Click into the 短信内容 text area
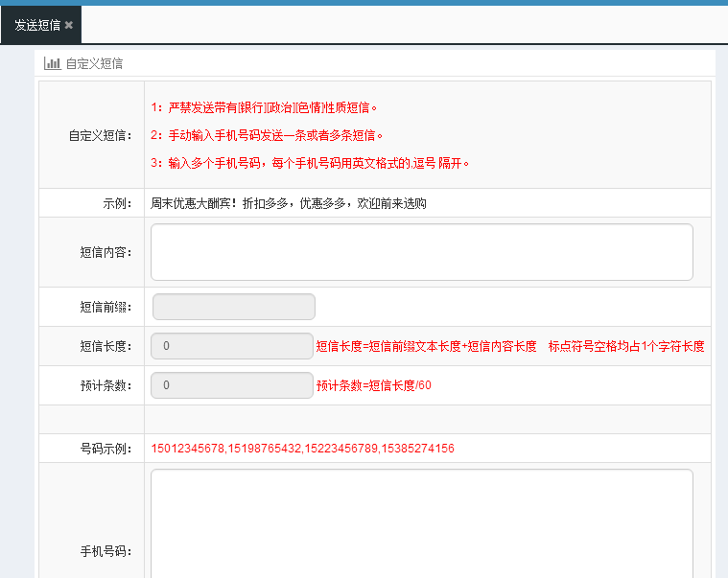Image resolution: width=728 pixels, height=578 pixels. click(422, 252)
